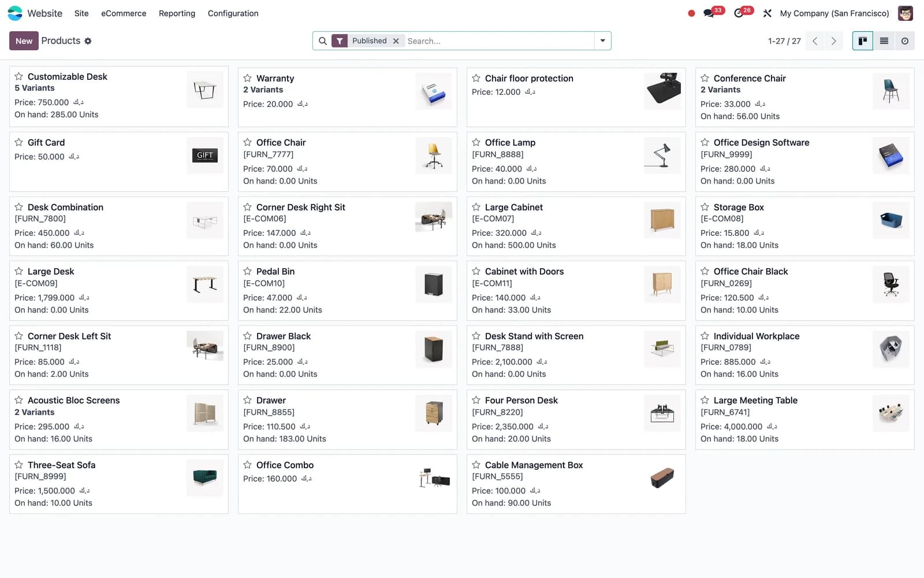Click the 1-27 / 27 pager counter
The width and height of the screenshot is (924, 578).
(x=784, y=41)
